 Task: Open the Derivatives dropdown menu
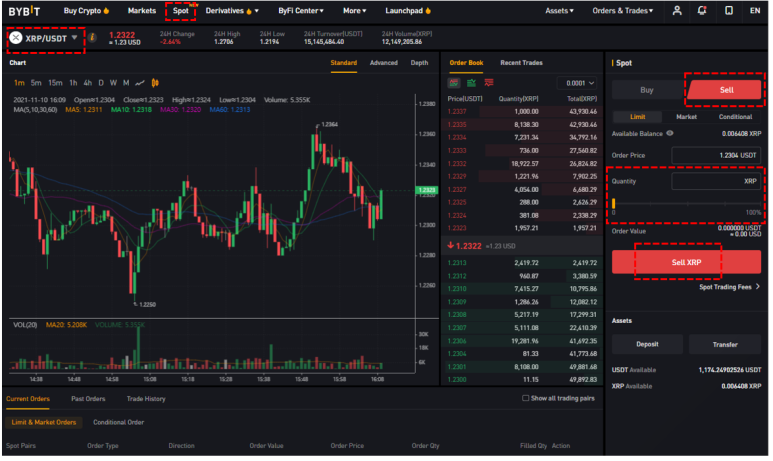[233, 11]
